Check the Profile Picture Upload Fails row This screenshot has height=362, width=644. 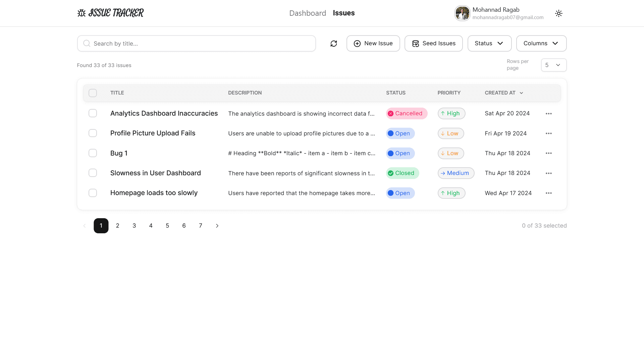[x=93, y=133]
